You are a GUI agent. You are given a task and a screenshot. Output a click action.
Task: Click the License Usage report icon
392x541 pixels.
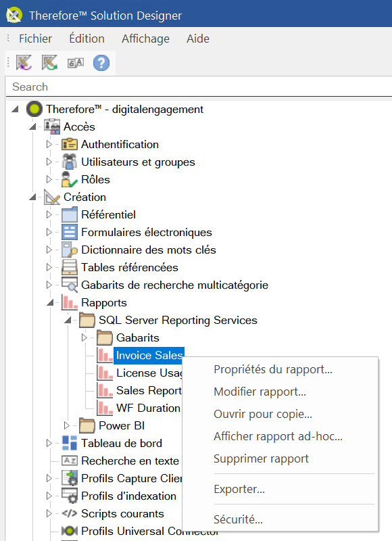pyautogui.click(x=105, y=373)
